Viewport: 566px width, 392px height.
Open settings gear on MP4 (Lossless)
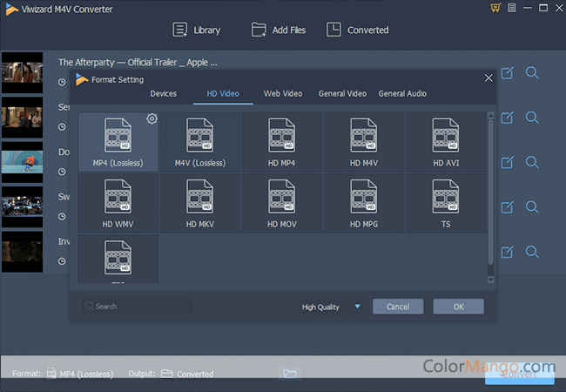point(152,118)
